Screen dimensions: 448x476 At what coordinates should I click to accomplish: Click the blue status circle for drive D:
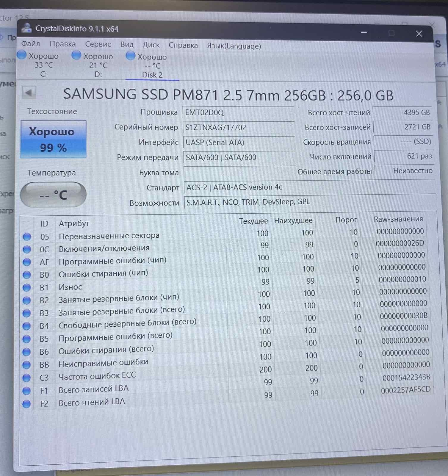click(76, 55)
